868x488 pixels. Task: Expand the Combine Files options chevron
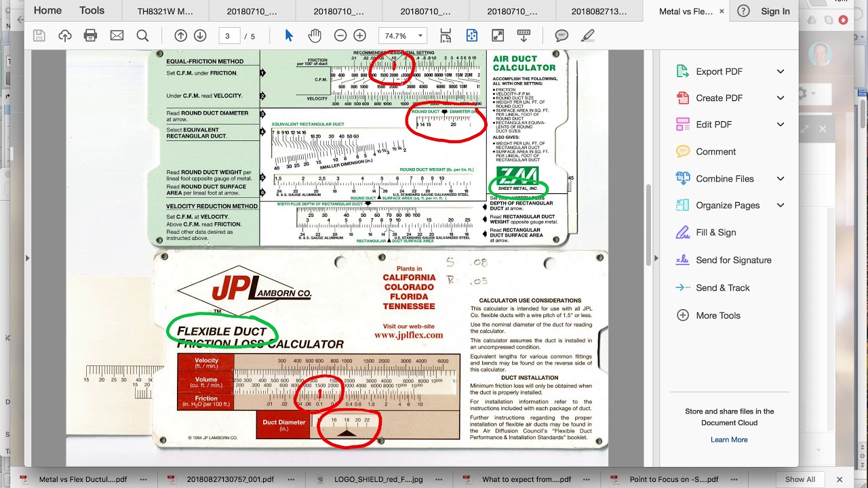pos(781,178)
